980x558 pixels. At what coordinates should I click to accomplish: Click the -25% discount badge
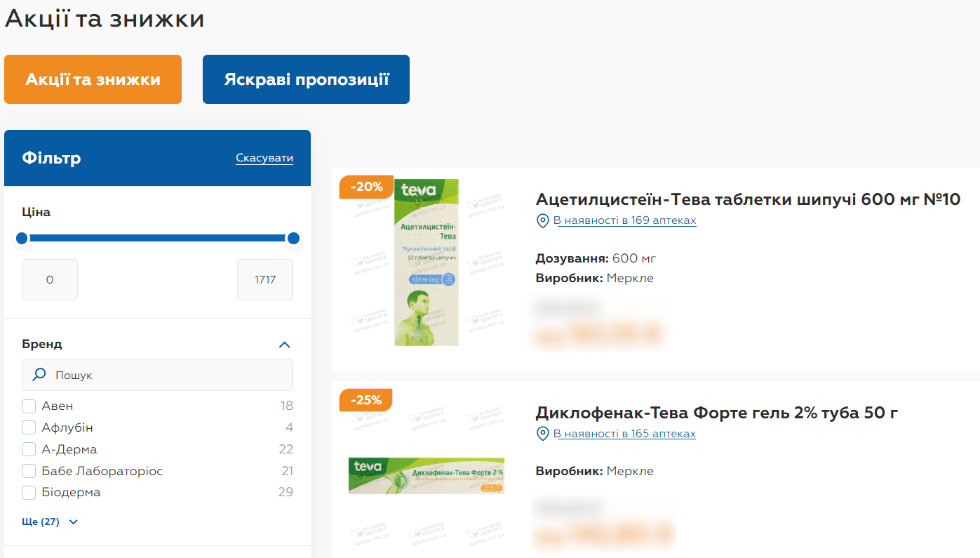point(365,400)
